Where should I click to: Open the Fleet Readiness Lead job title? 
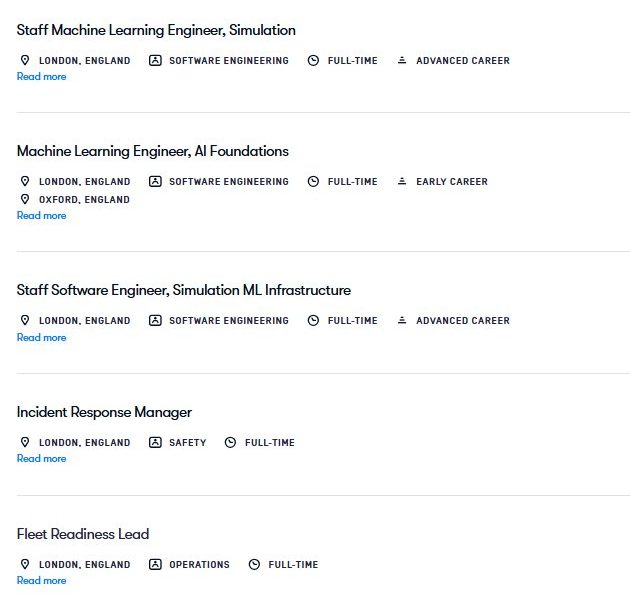[83, 534]
